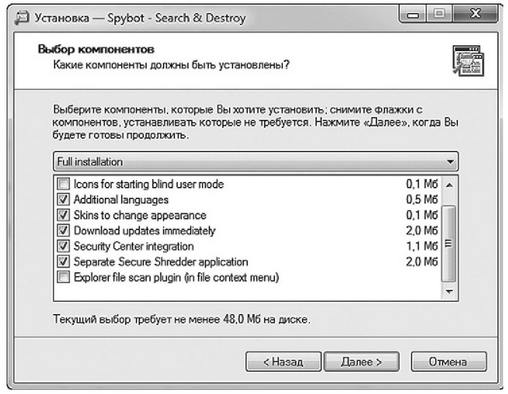Uncheck Skins to change appearance

tap(63, 215)
